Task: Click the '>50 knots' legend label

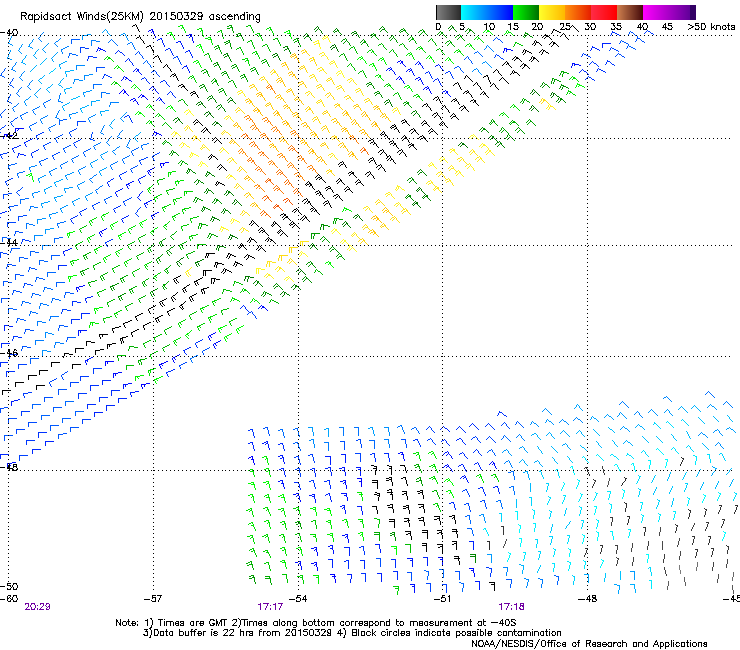Action: [711, 27]
